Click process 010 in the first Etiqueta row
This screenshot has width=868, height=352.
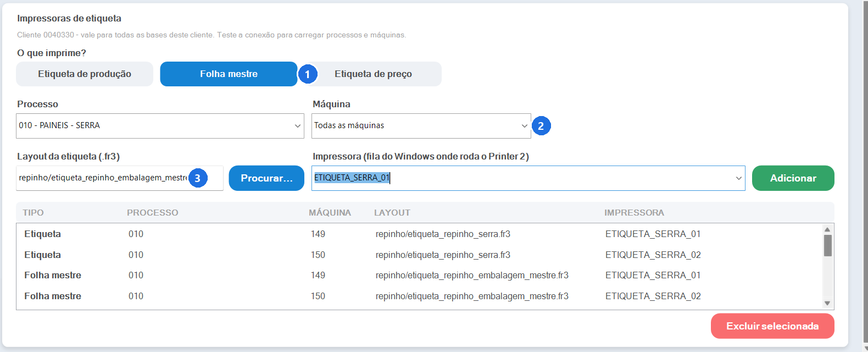coord(136,234)
